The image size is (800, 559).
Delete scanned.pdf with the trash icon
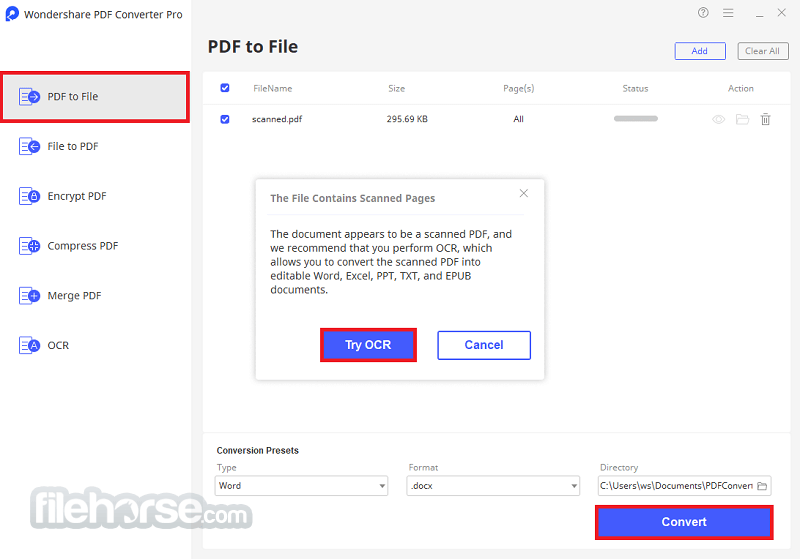click(765, 119)
